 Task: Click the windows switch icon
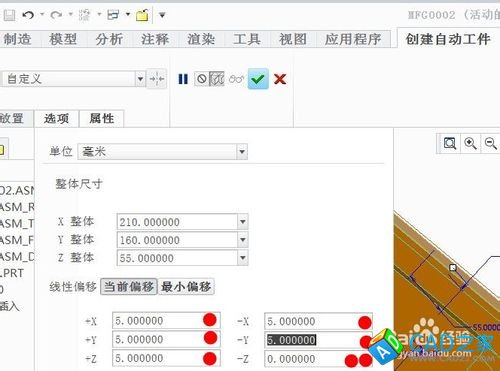coord(113,15)
